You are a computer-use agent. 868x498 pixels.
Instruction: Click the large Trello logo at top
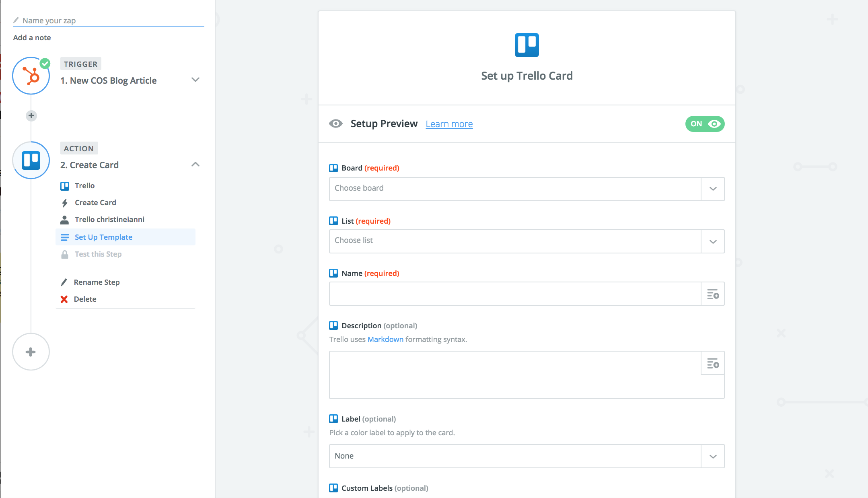527,45
